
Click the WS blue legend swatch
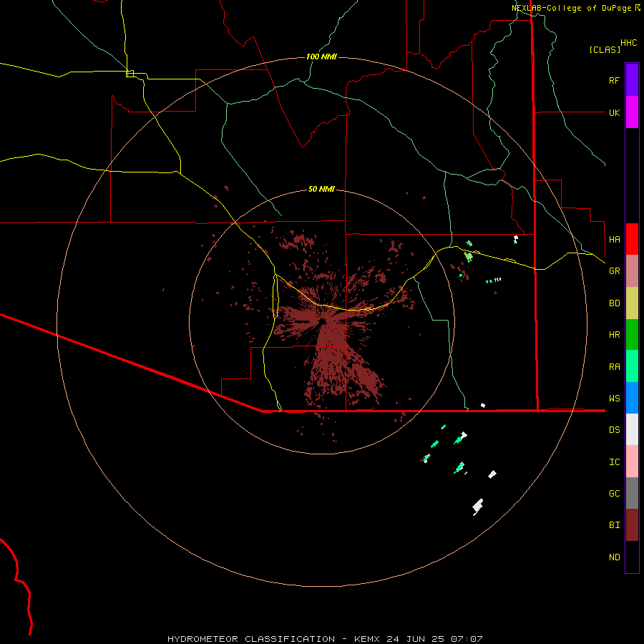pos(632,398)
